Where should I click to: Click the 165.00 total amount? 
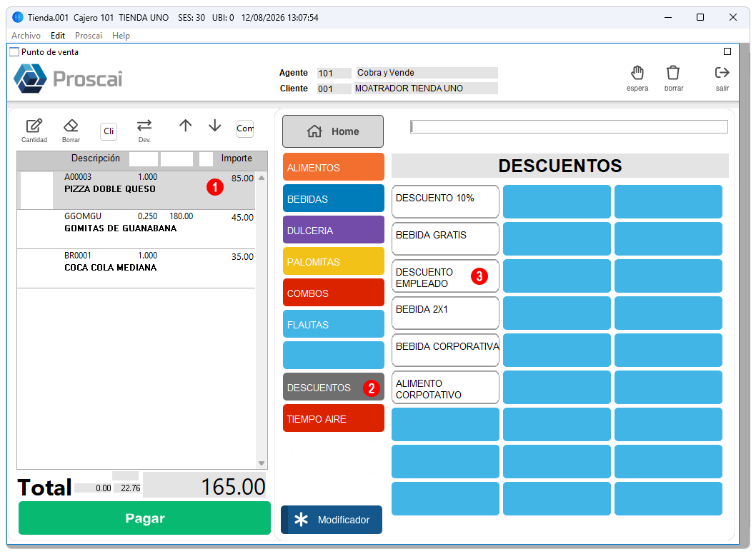[233, 487]
